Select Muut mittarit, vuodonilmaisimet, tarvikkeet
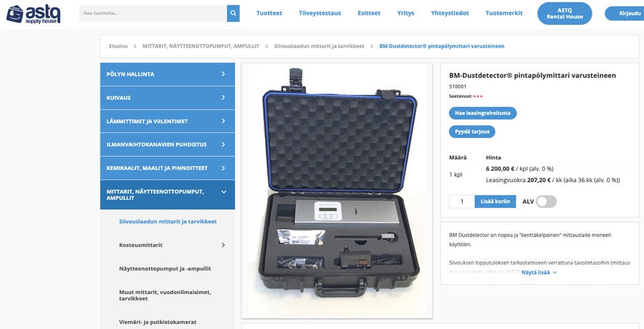Viewport: 644px width, 329px height. (165, 295)
